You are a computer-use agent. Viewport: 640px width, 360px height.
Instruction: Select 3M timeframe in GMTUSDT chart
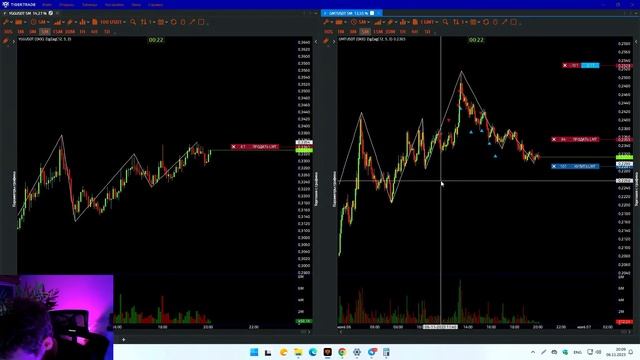[x=353, y=31]
